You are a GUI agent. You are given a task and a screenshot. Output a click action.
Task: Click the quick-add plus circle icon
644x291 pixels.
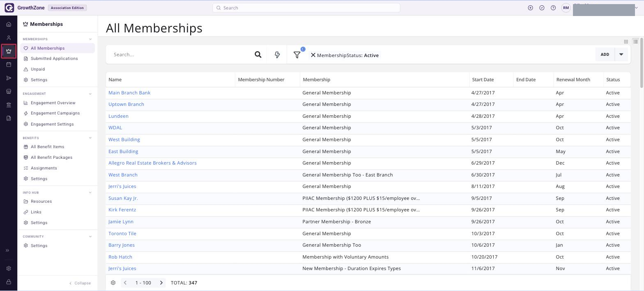[x=530, y=8]
